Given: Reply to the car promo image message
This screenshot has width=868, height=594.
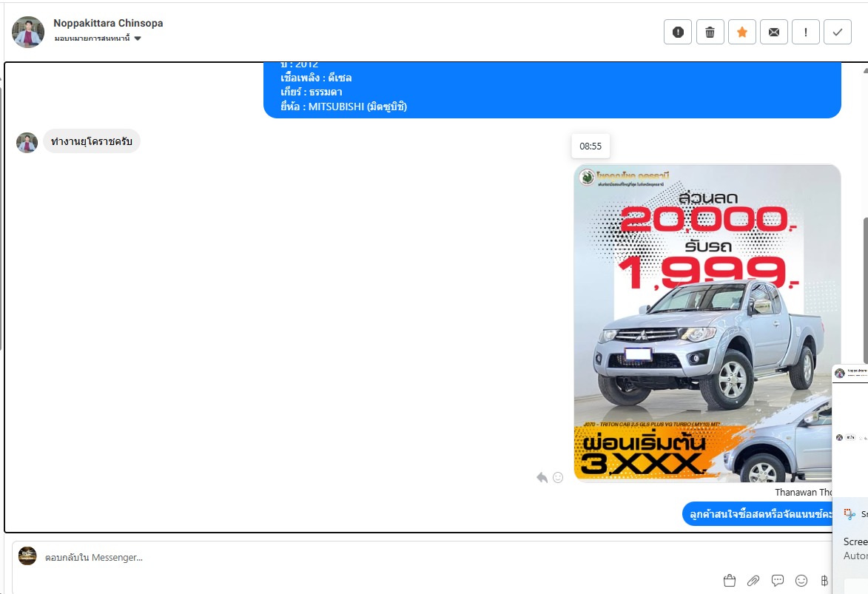Looking at the screenshot, I should point(542,478).
